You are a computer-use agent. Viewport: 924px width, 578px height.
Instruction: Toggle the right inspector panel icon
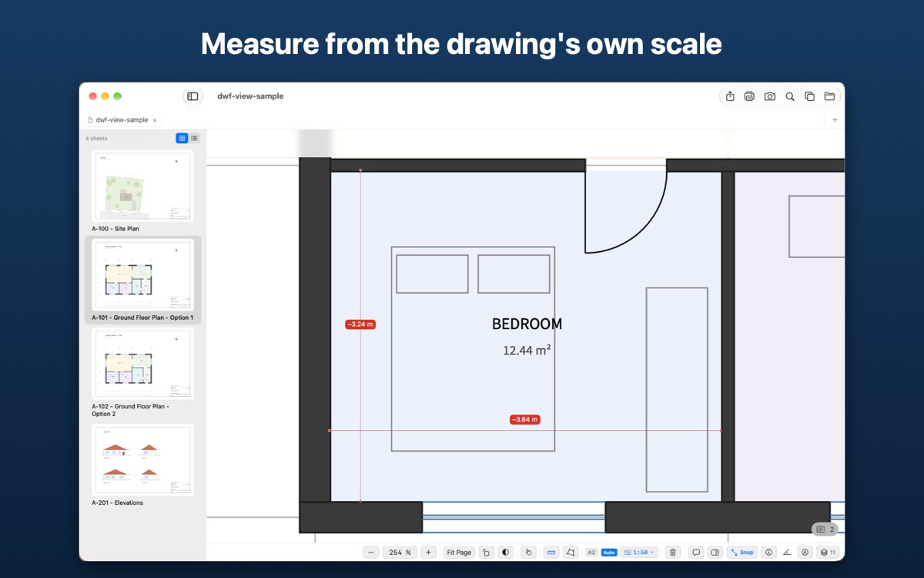click(x=715, y=552)
